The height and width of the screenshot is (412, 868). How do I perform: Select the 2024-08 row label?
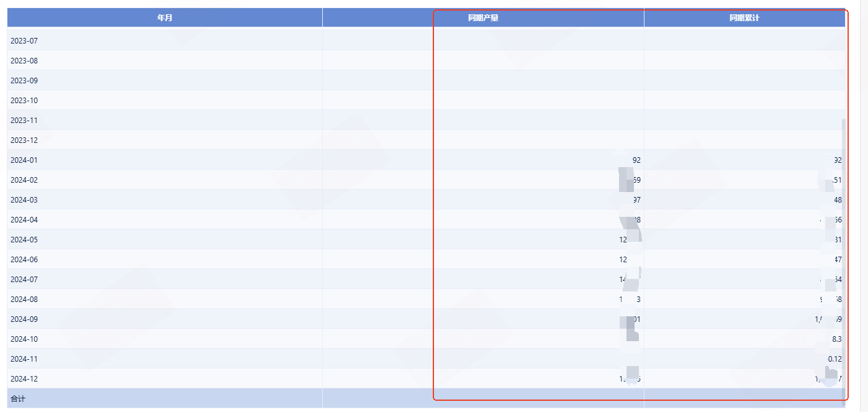point(24,300)
